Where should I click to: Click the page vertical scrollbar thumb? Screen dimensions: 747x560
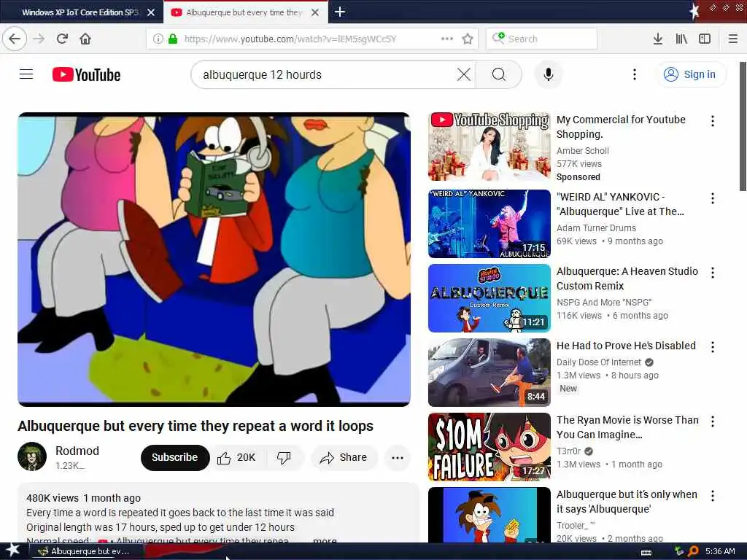(743, 126)
